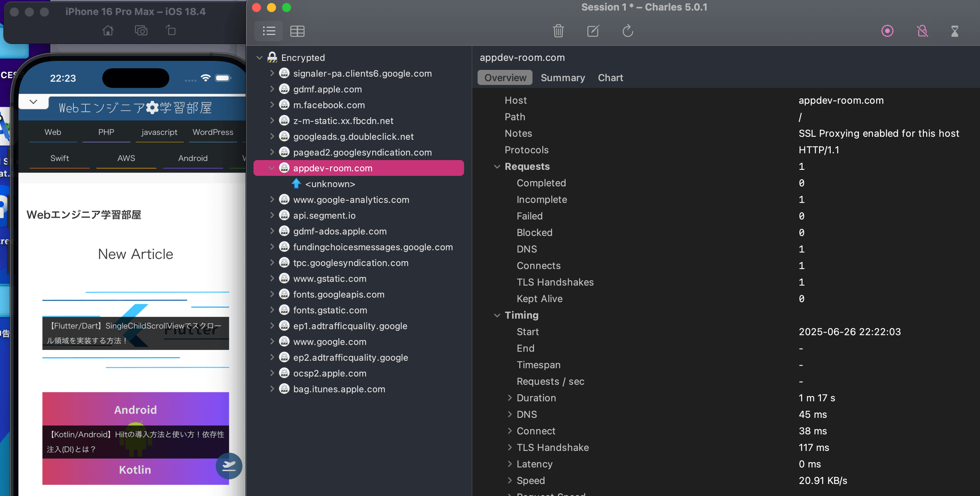Select ocsp2.apple.com host
This screenshot has width=980, height=496.
pos(329,373)
